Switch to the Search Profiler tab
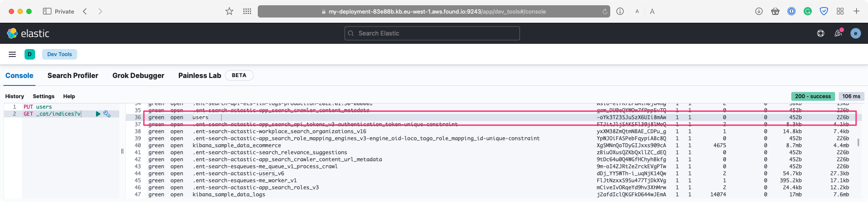The image size is (868, 202). pyautogui.click(x=73, y=75)
